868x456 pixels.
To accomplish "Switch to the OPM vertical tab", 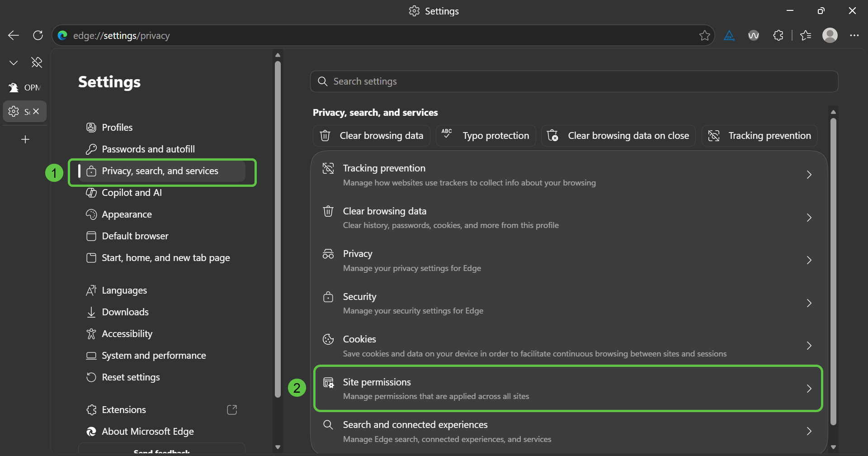I will click(x=25, y=87).
